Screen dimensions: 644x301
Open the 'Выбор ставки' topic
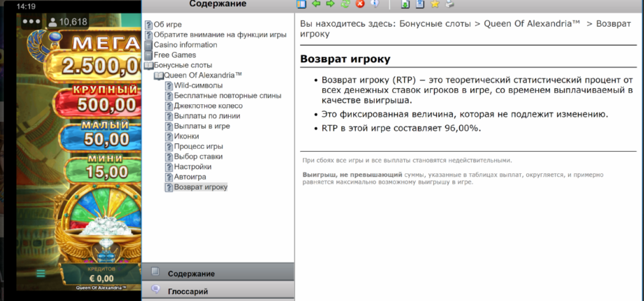tap(198, 157)
